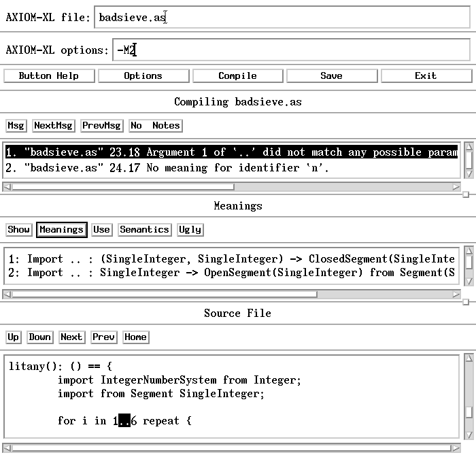Click pane resize handle below meanings list
476x455 pixels.
point(466,302)
